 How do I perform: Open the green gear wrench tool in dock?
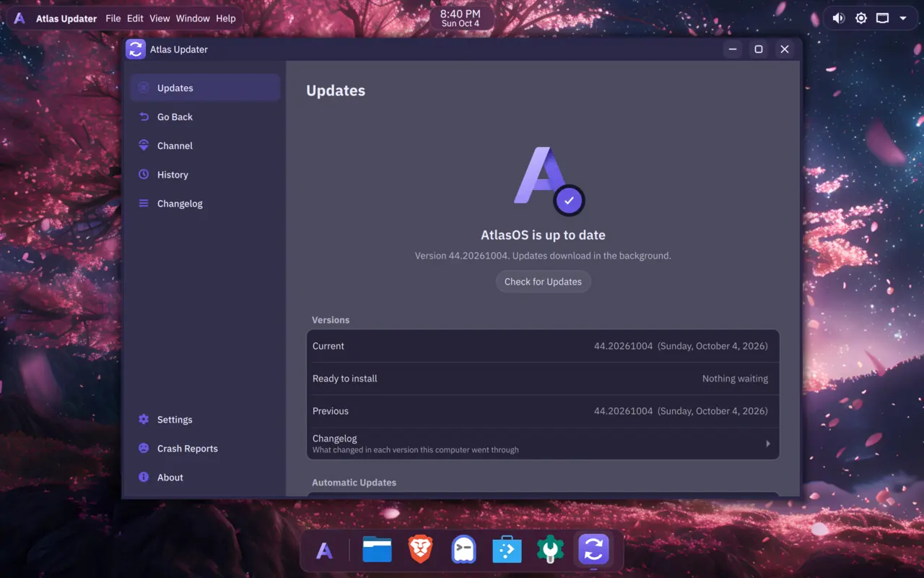click(550, 550)
